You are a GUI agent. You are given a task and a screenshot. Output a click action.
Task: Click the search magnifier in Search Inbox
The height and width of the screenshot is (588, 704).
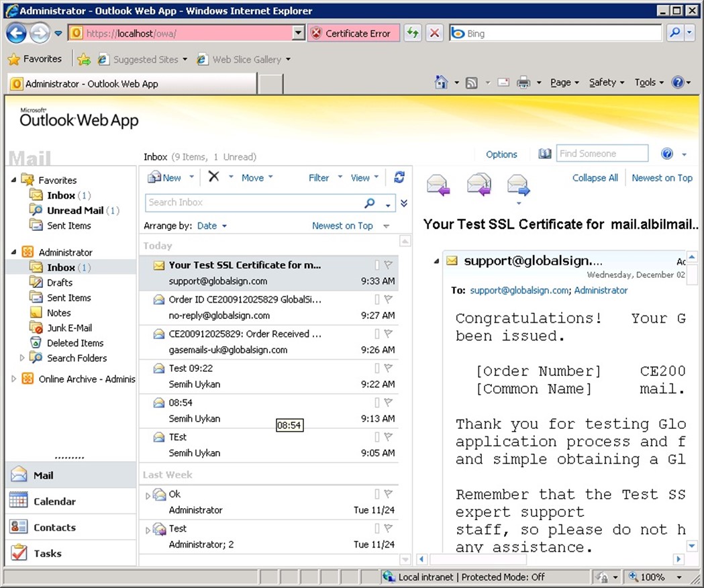[369, 203]
